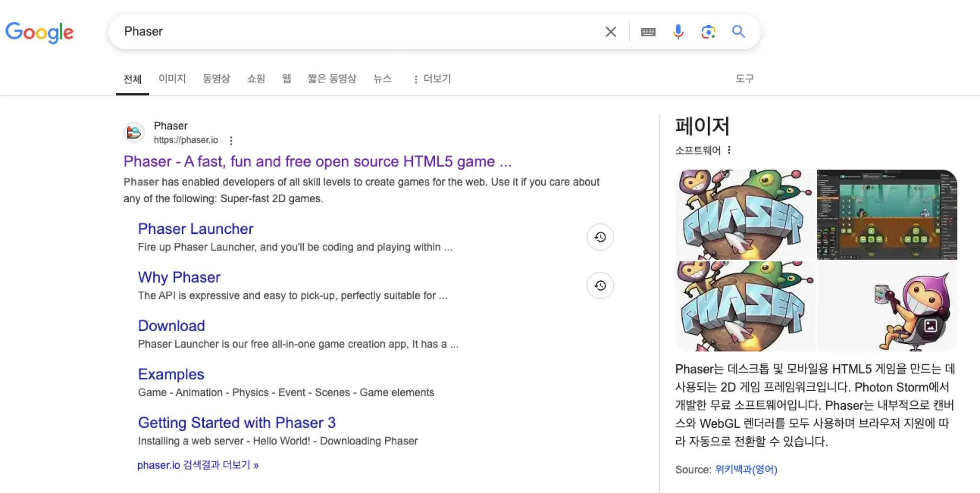Switch to the 짧은 동영상 tab
980x493 pixels.
click(x=332, y=78)
